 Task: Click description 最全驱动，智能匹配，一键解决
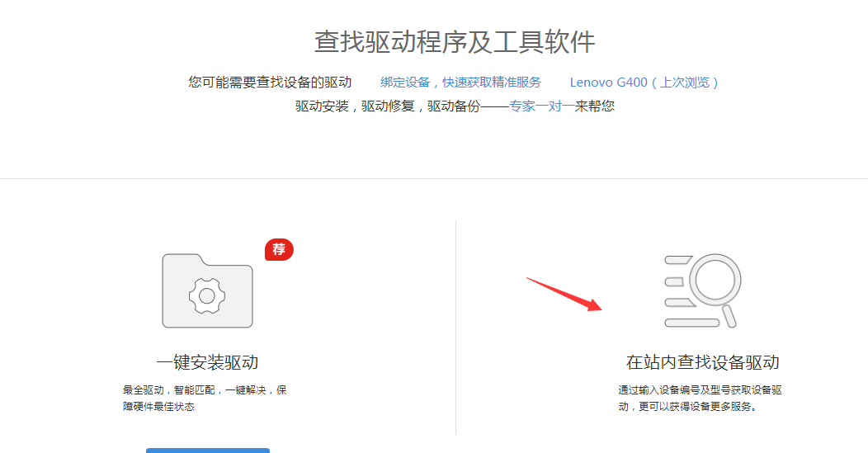(205, 399)
